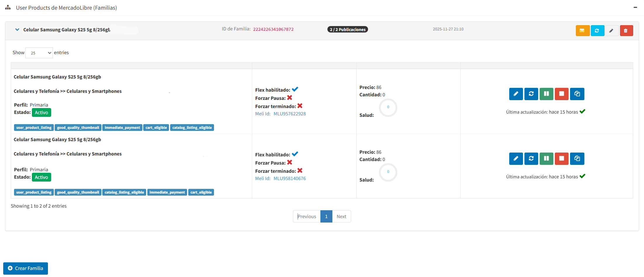
Task: Open the Show entries dropdown
Action: 39,53
